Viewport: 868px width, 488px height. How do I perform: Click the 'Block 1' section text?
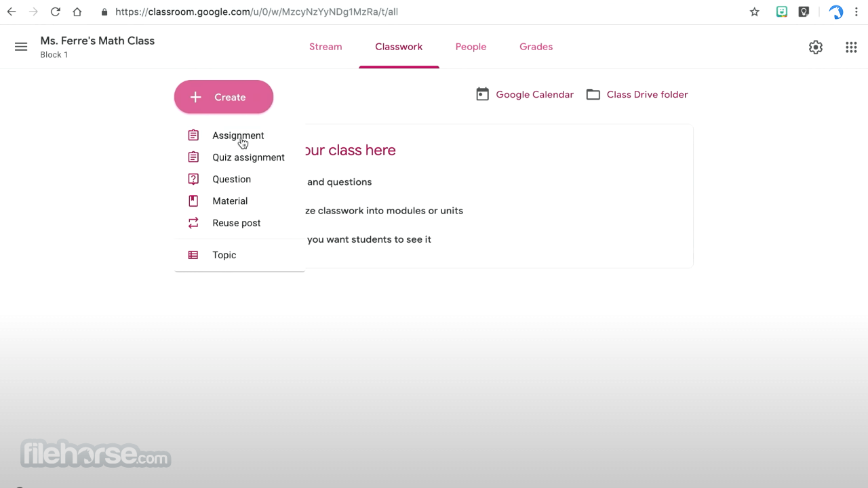click(x=54, y=55)
